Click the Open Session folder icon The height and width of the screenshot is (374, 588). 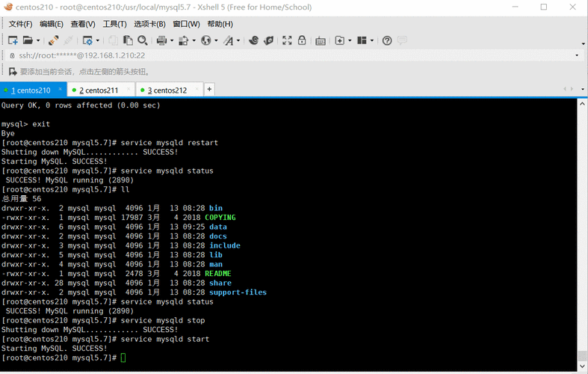pyautogui.click(x=28, y=40)
